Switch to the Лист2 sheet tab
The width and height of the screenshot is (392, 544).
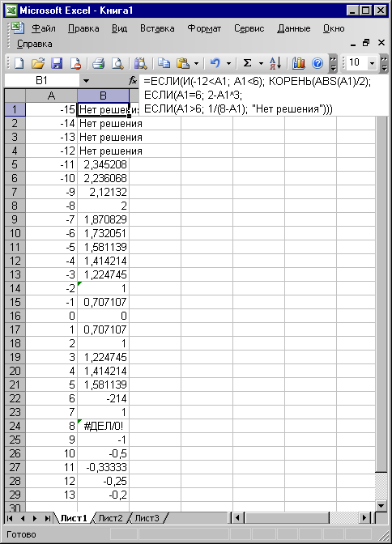pos(110,518)
